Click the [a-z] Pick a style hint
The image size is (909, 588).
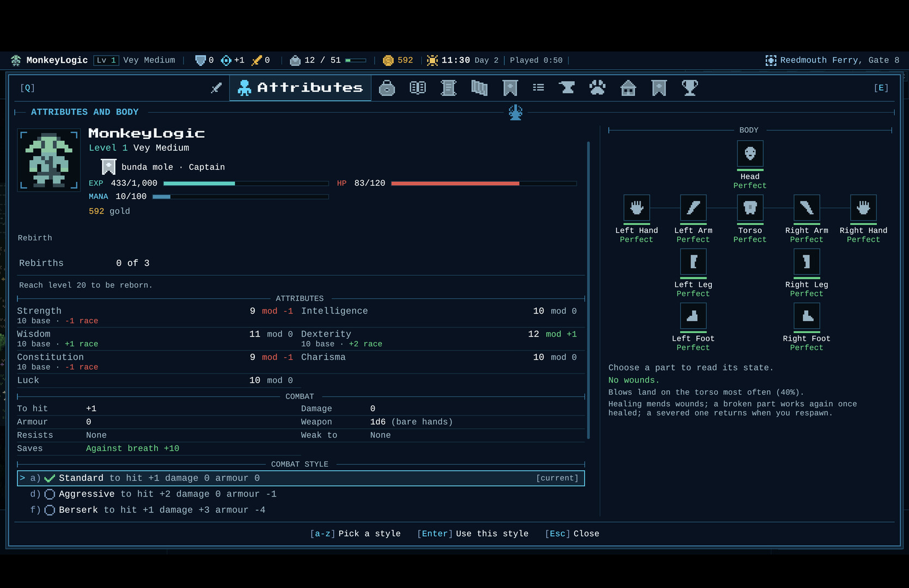pos(355,534)
